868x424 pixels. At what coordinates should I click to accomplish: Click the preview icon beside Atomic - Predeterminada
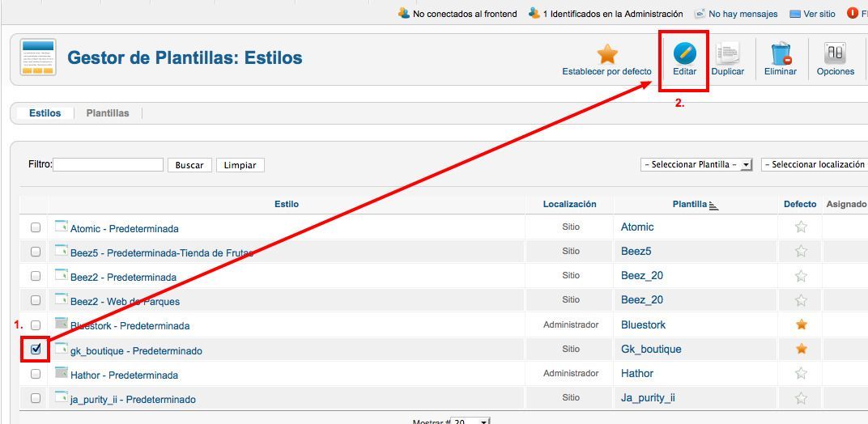pos(62,226)
